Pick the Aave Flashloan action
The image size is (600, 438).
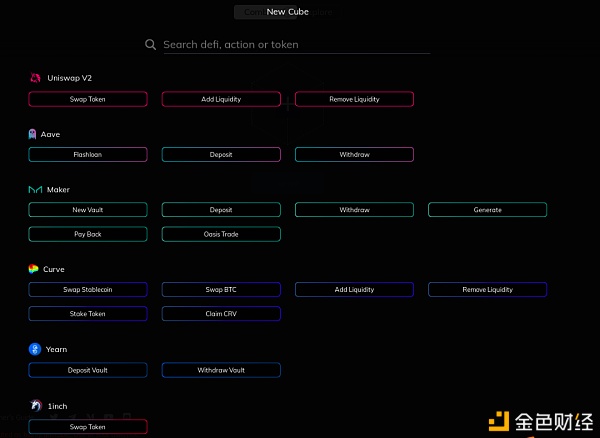88,155
